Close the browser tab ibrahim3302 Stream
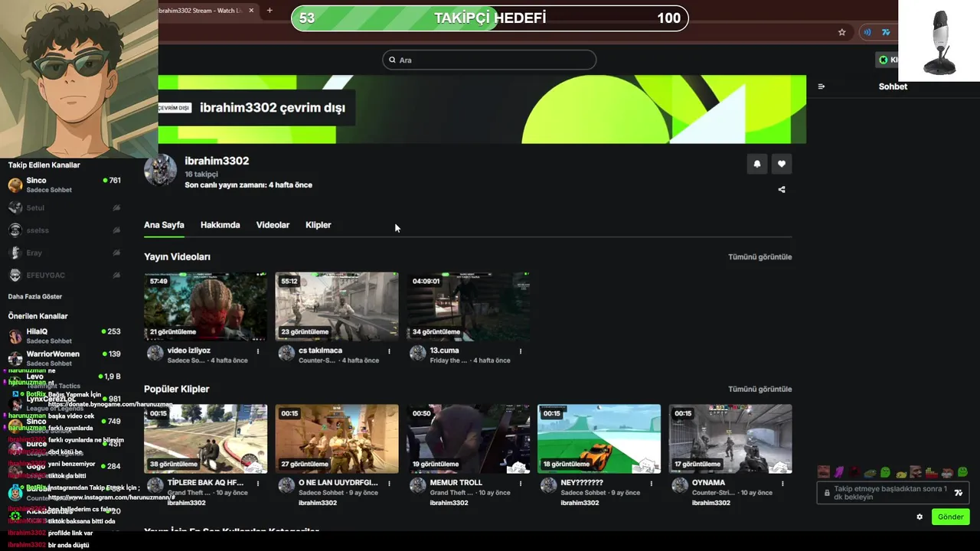 (x=252, y=11)
